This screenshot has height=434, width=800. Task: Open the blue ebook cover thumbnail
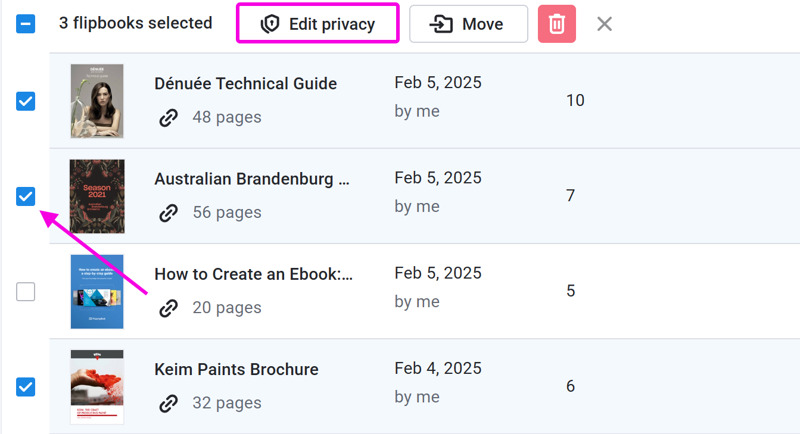point(97,292)
